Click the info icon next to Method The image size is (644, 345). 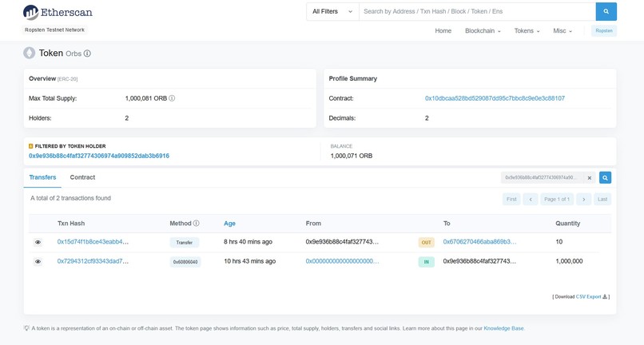click(197, 223)
